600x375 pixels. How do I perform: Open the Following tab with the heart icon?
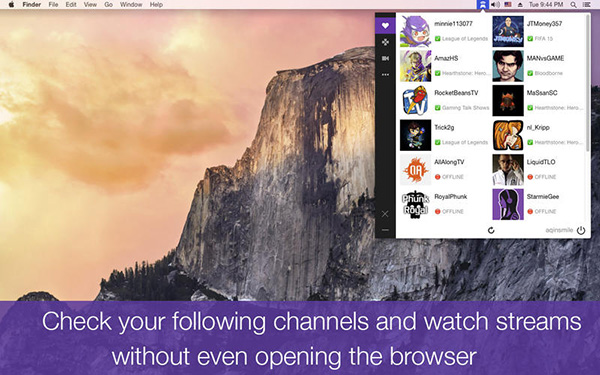(x=385, y=25)
